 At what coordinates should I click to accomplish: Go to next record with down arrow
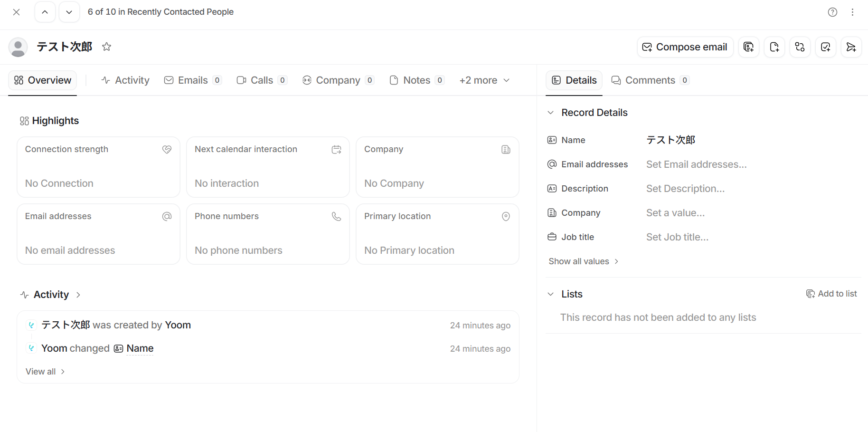[69, 12]
